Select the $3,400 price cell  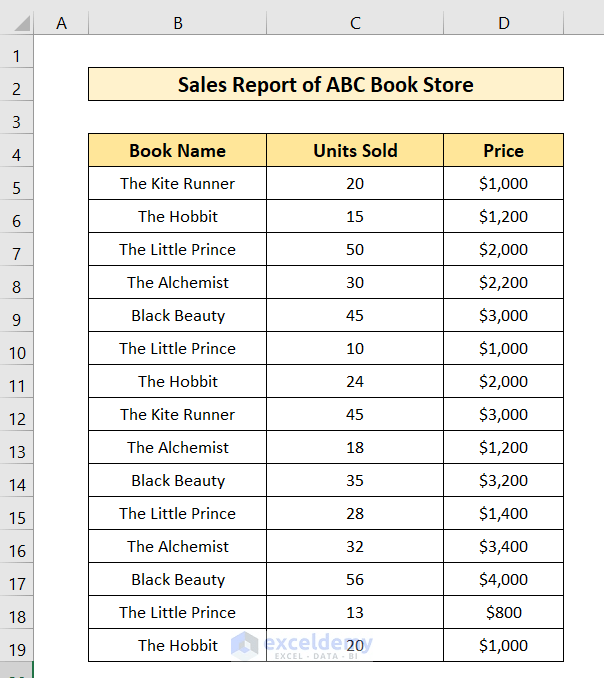[x=503, y=546]
